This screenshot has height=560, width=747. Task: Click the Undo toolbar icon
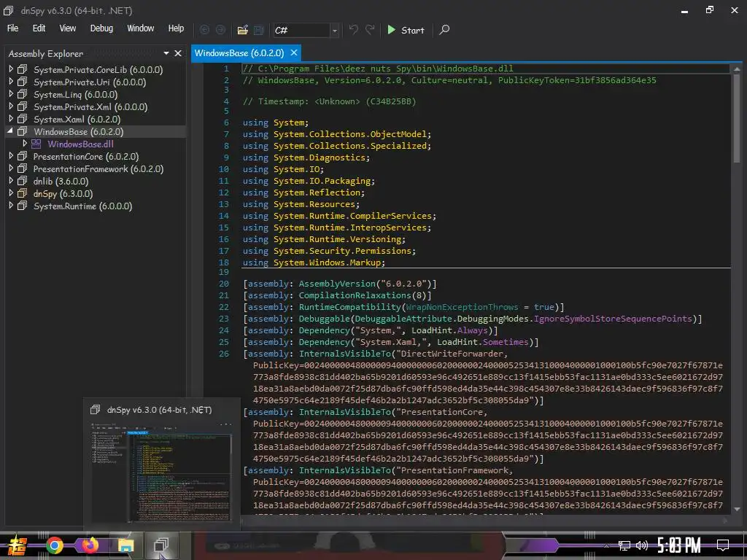point(353,30)
